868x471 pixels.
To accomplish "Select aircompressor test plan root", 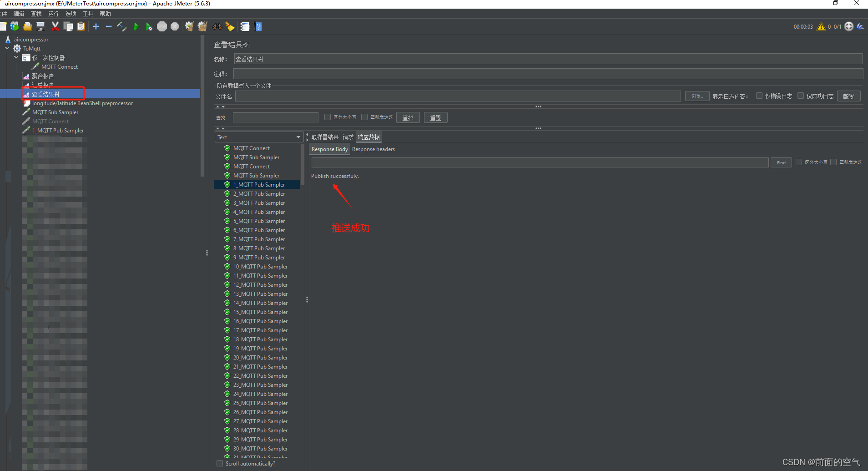I will coord(31,40).
